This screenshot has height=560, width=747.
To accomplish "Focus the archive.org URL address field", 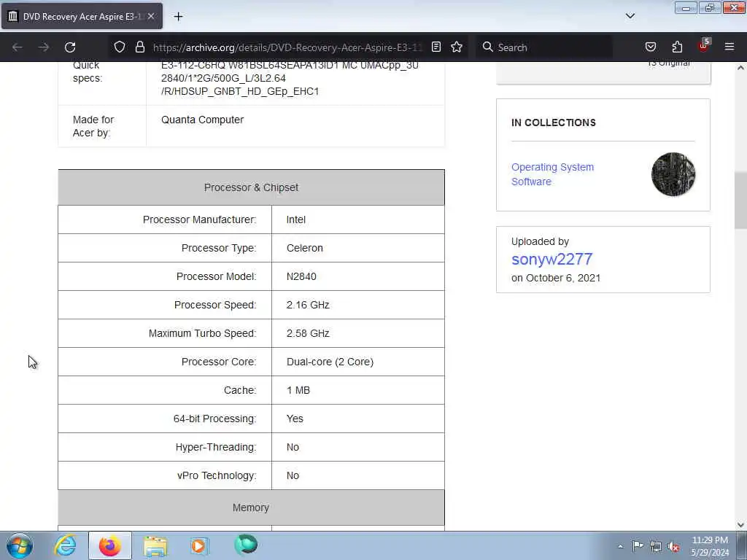I will [x=287, y=47].
